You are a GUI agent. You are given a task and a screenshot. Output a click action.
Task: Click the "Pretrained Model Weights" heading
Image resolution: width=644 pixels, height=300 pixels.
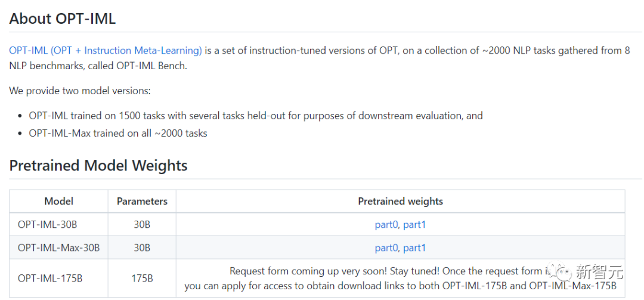pos(98,165)
